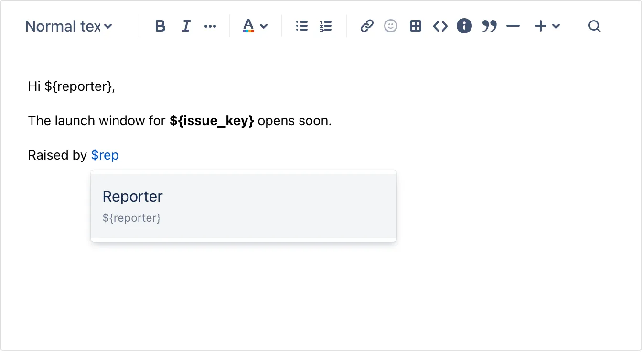Screen dimensions: 642x364
Task: Insert a numbered list
Action: tap(326, 26)
